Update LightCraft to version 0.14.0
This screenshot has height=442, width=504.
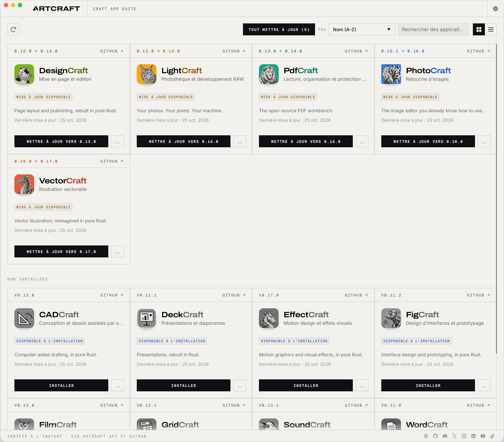click(184, 141)
